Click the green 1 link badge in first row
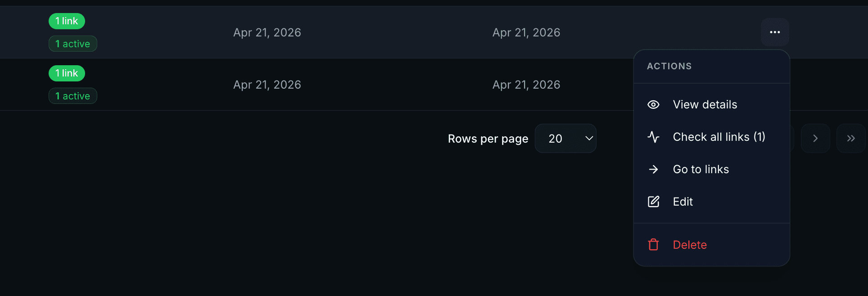The image size is (868, 296). pyautogui.click(x=67, y=21)
